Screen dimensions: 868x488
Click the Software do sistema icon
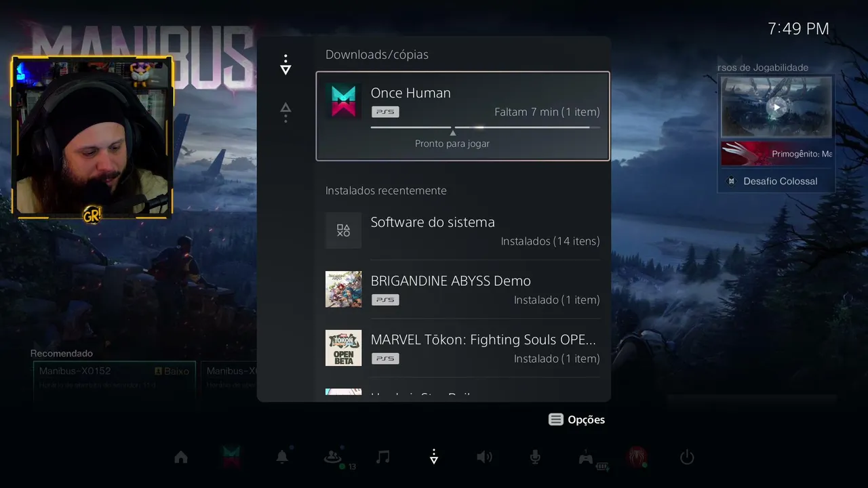(x=343, y=230)
